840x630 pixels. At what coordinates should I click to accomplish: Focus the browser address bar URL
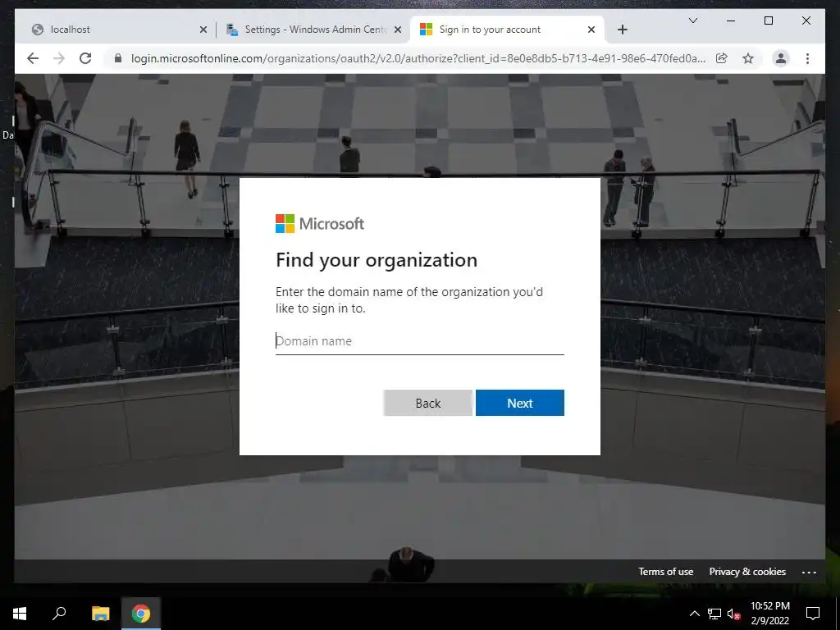point(418,58)
